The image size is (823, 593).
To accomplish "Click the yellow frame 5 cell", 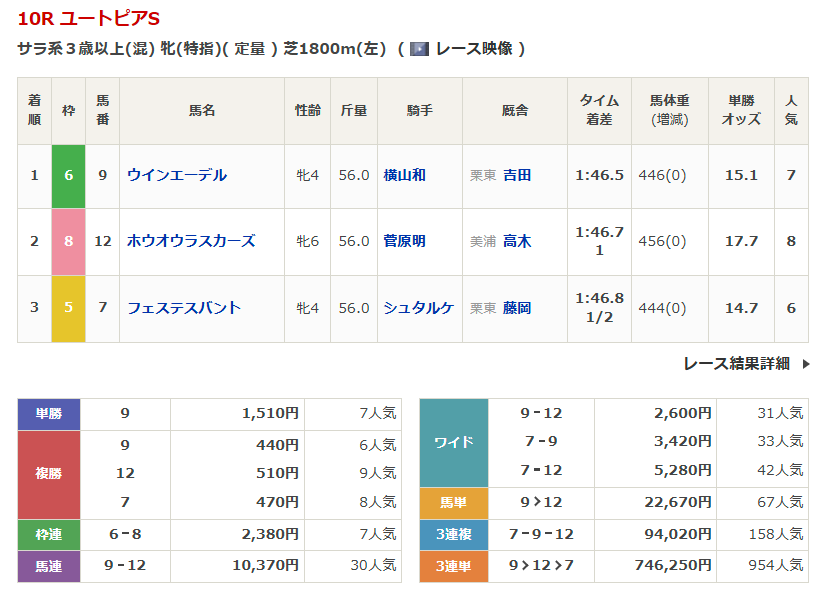I will click(x=69, y=308).
